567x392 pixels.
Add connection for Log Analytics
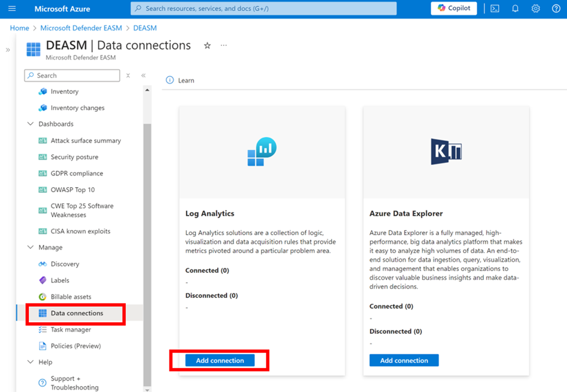coord(220,360)
